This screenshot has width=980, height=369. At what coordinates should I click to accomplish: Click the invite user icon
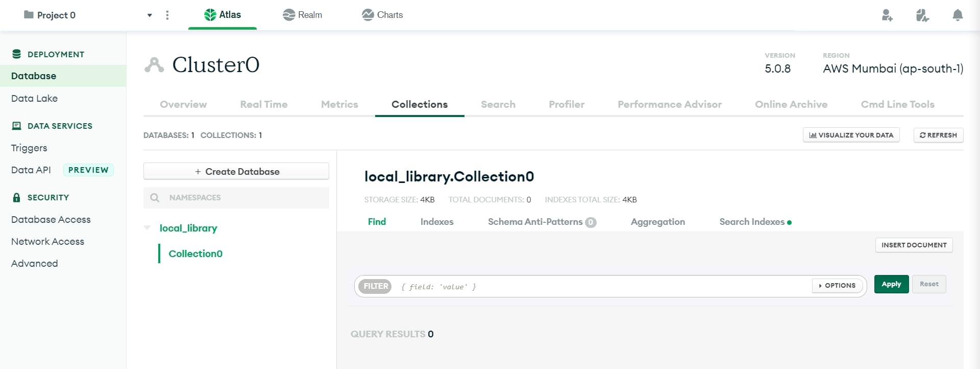pos(887,15)
